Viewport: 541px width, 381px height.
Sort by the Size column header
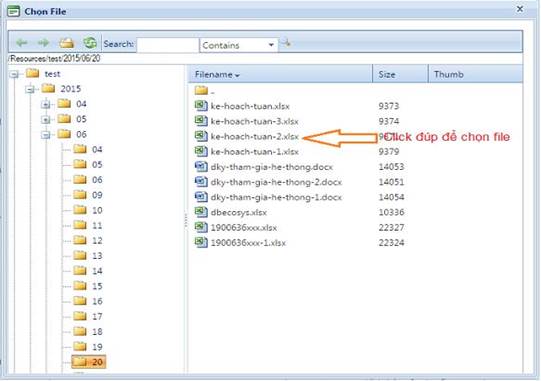pos(401,74)
